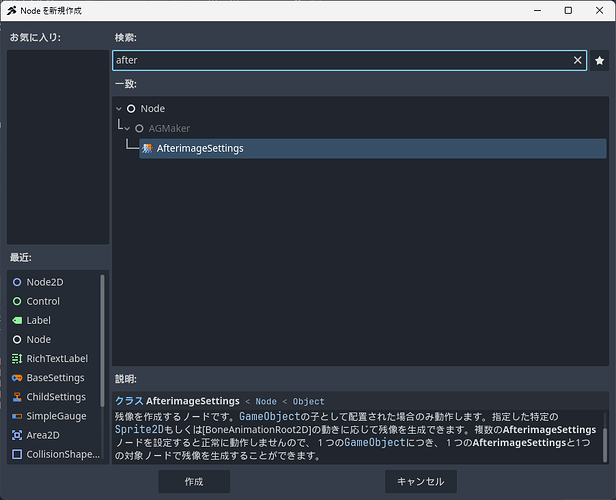Close the Node creation dialog
Image resolution: width=616 pixels, height=500 pixels.
pos(599,11)
